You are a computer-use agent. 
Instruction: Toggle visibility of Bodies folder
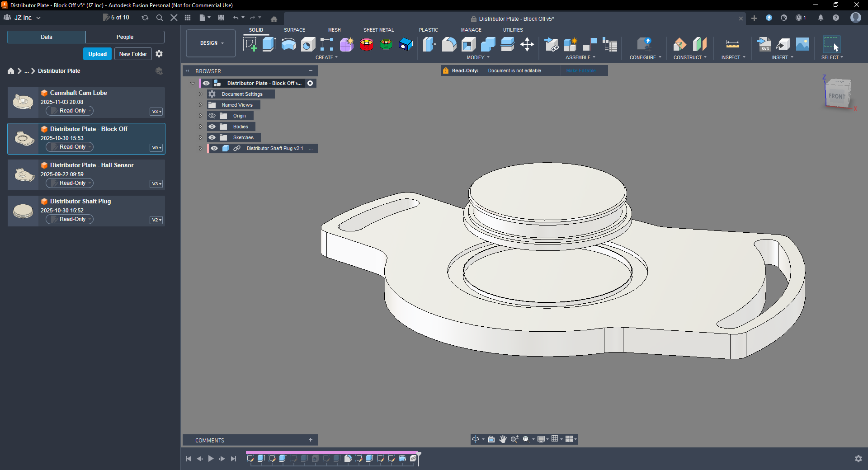point(212,127)
